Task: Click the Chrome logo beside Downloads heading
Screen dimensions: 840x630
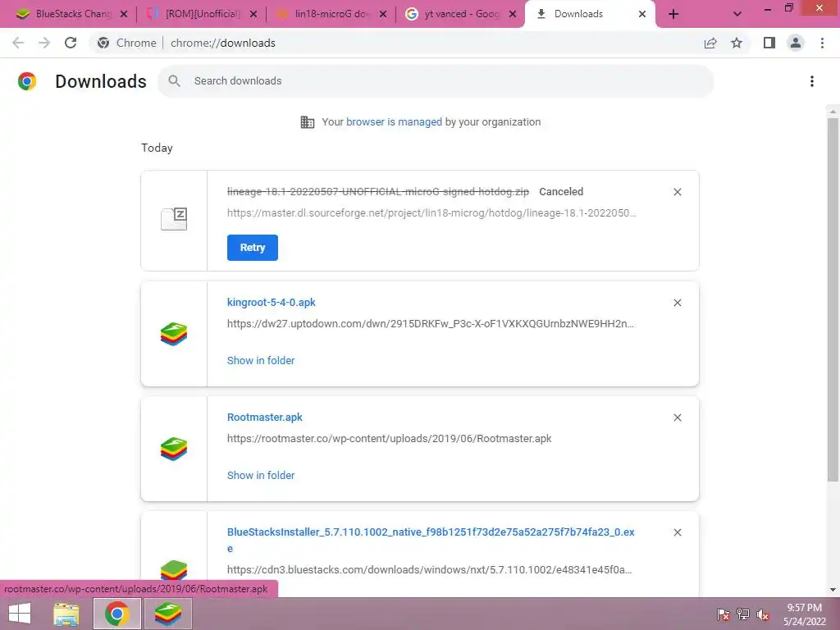Action: pos(27,81)
